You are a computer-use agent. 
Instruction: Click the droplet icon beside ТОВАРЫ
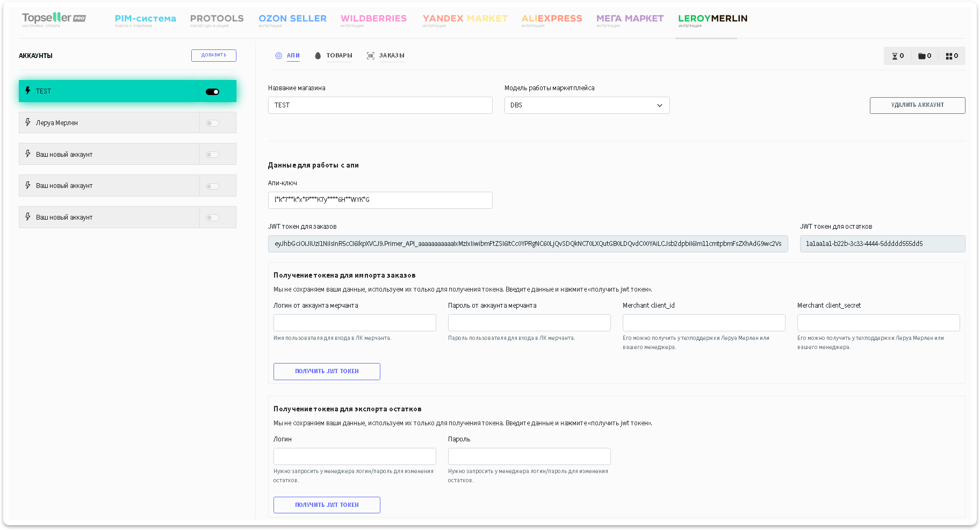(x=318, y=56)
